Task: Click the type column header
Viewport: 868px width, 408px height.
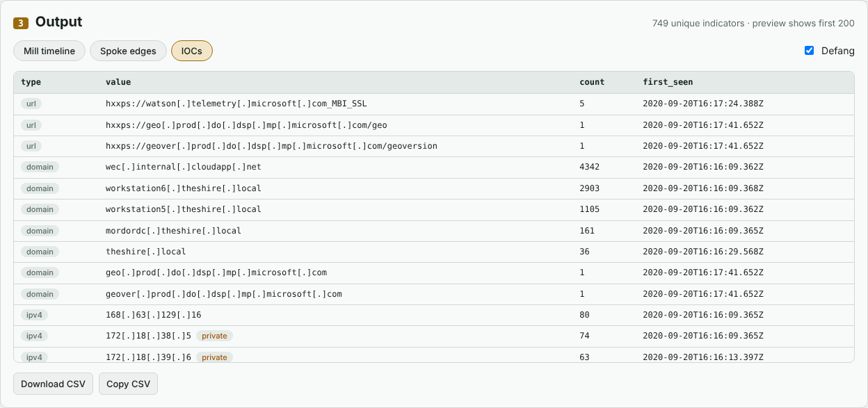Action: [31, 82]
